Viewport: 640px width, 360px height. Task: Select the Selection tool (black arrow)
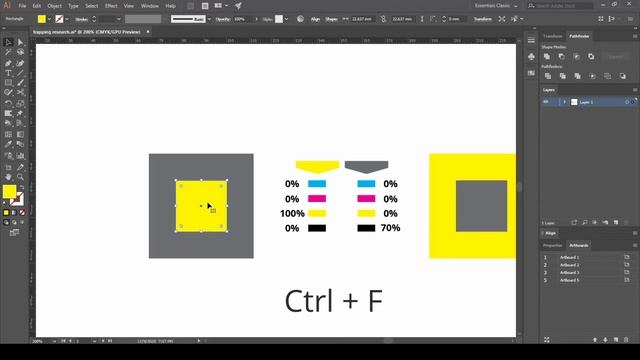[8, 42]
